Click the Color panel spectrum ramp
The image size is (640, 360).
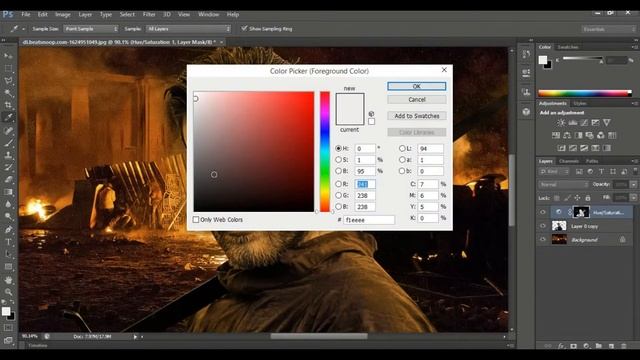tap(584, 93)
